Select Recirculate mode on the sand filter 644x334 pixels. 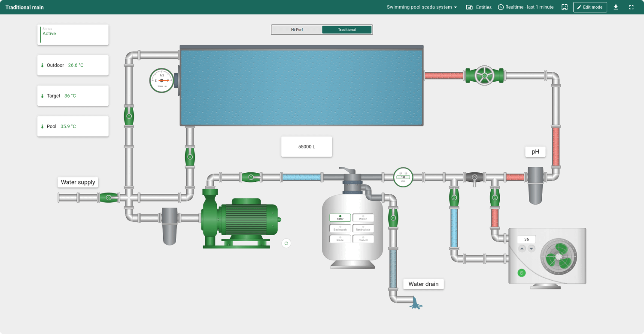(363, 228)
